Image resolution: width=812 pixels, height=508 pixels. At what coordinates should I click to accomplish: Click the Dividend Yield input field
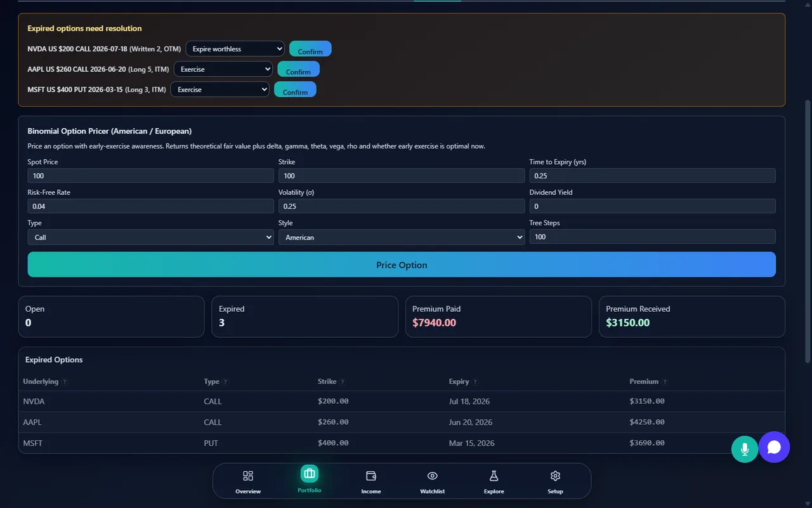point(653,206)
